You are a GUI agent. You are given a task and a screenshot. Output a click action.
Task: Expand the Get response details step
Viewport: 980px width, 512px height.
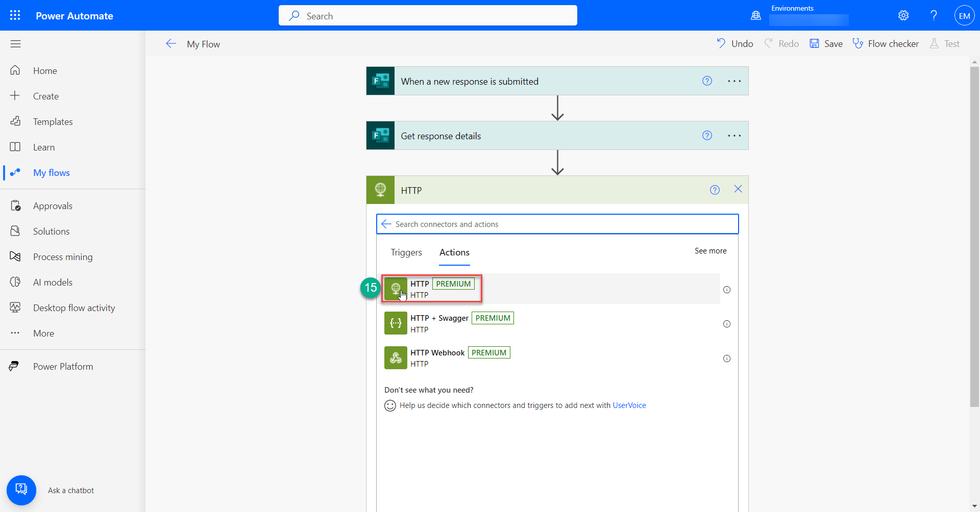click(557, 136)
